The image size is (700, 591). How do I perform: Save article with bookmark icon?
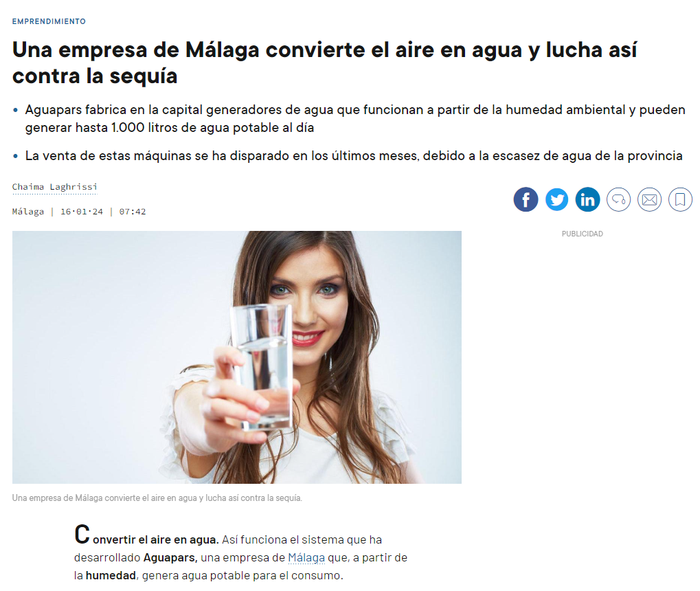coord(680,199)
